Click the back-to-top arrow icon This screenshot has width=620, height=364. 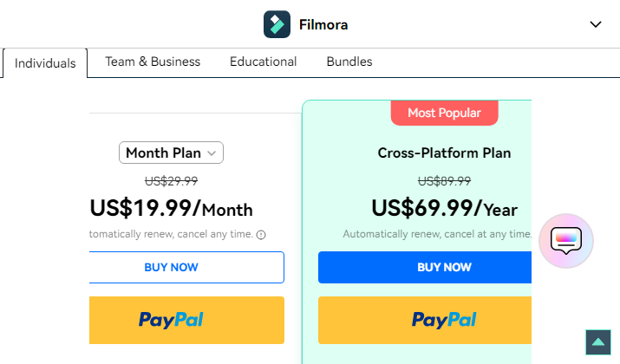click(x=598, y=342)
